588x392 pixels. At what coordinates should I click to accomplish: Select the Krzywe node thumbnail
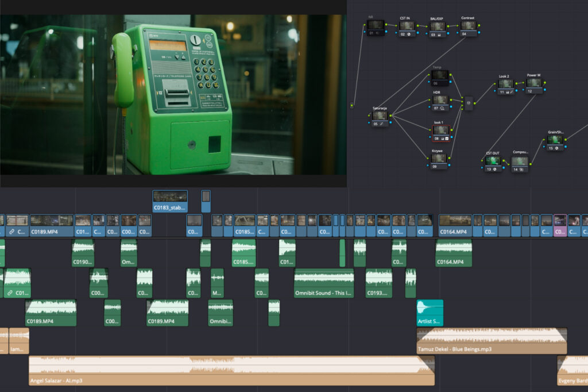pos(439,158)
